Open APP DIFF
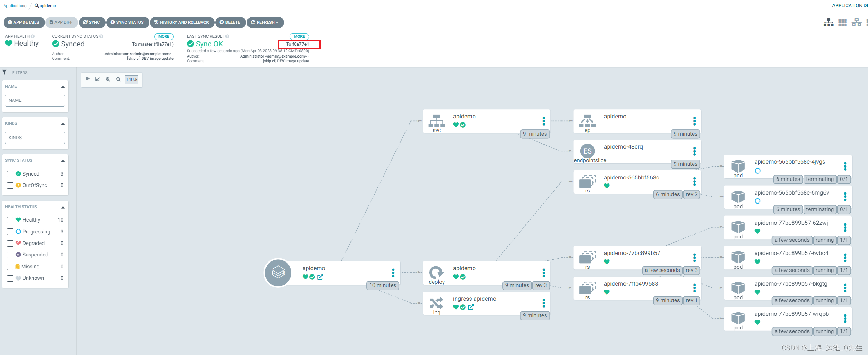The height and width of the screenshot is (355, 868). coord(61,22)
